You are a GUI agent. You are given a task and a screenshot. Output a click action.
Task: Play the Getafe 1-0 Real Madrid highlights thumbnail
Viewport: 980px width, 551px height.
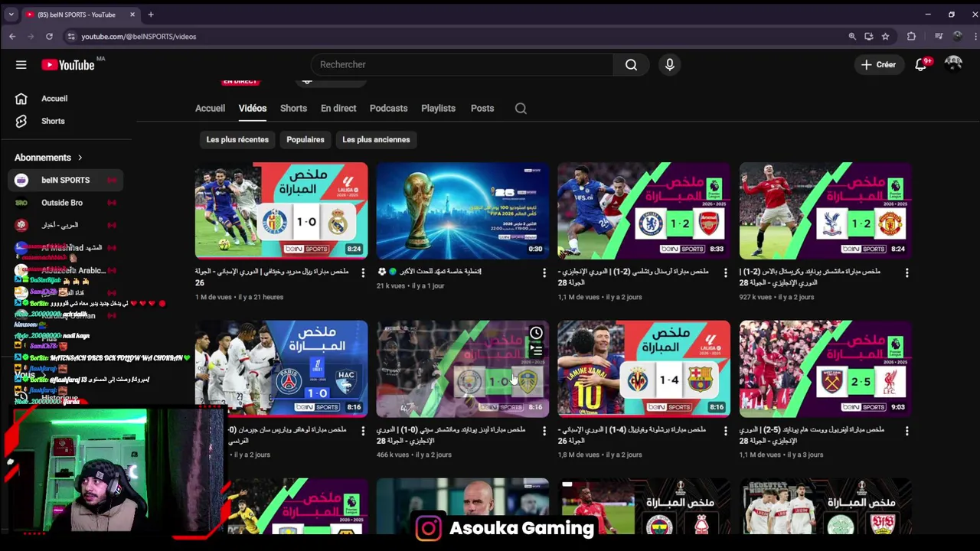pos(281,210)
